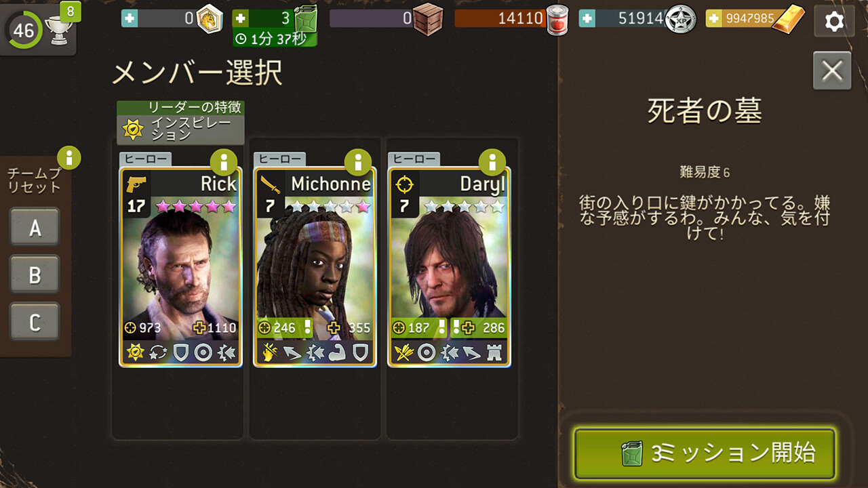
Task: Add horse tokens via plus icon
Action: (x=129, y=18)
